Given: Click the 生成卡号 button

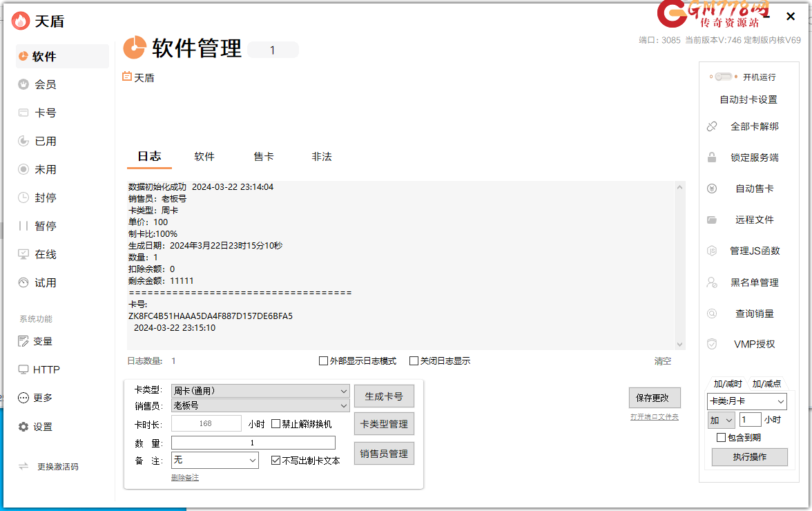Looking at the screenshot, I should click(384, 396).
